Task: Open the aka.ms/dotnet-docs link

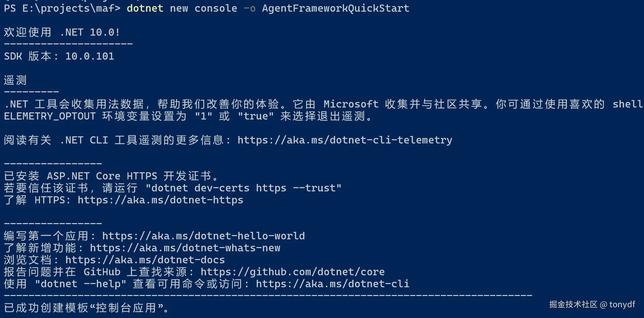Action: (x=145, y=260)
